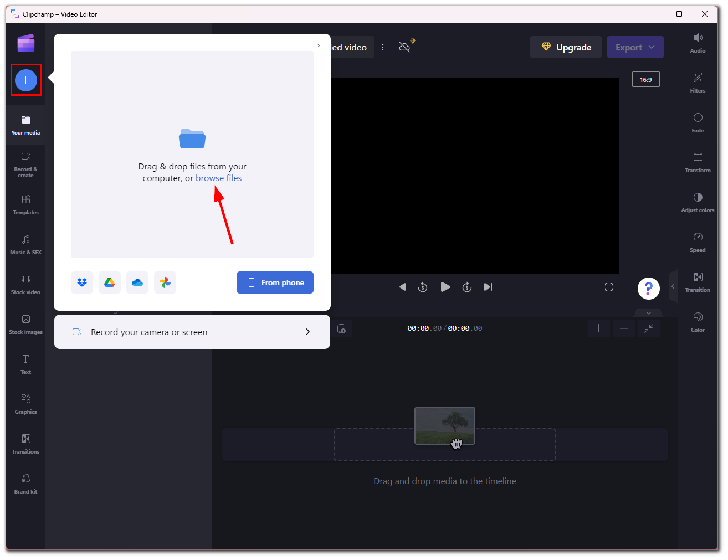Click the Clipchamp logo icon
This screenshot has height=560, width=728.
click(x=25, y=43)
